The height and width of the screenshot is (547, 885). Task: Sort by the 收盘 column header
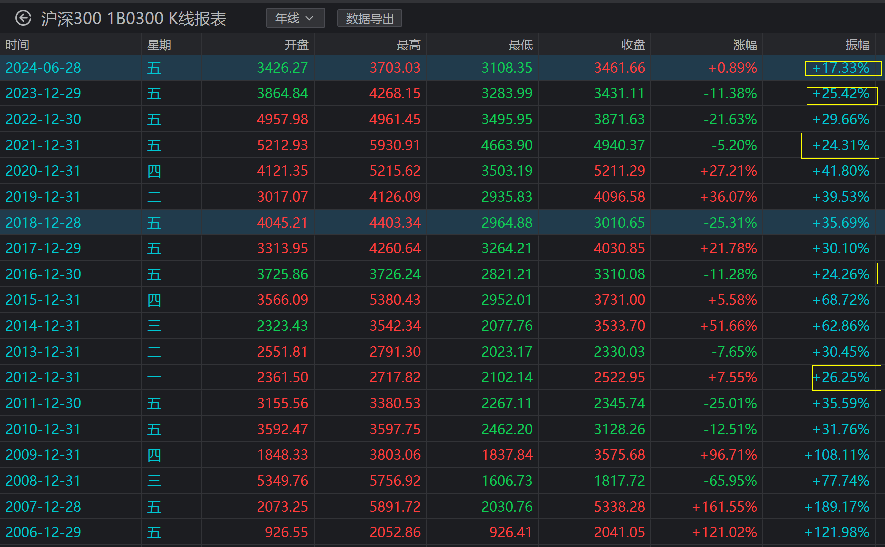(x=632, y=45)
